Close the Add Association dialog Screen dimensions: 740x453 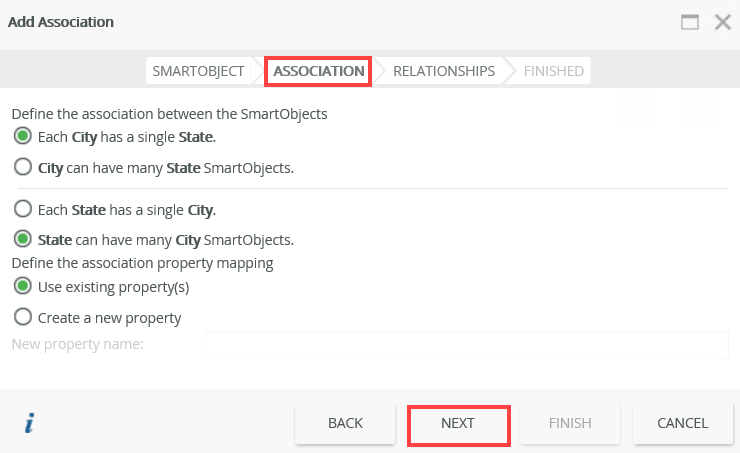[x=722, y=22]
